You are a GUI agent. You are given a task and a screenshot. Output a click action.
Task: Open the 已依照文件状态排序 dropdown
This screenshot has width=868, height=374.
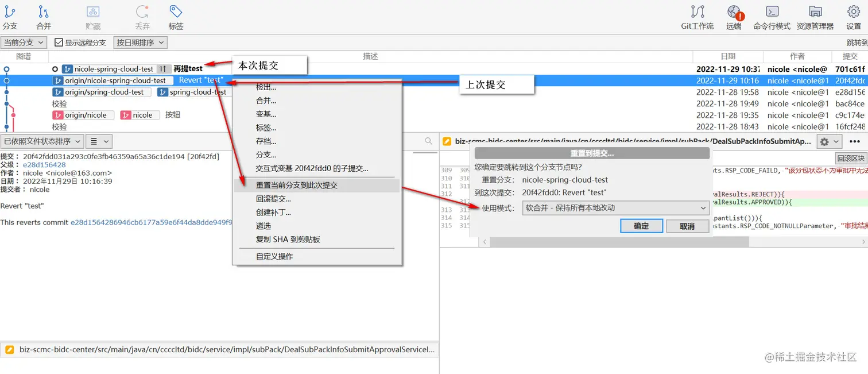pos(42,141)
